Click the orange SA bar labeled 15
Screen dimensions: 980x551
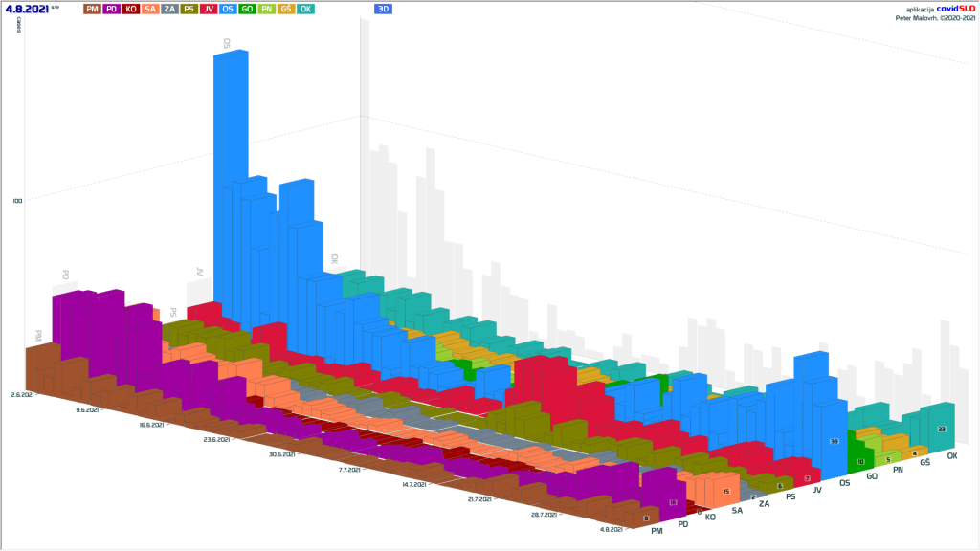click(x=726, y=492)
